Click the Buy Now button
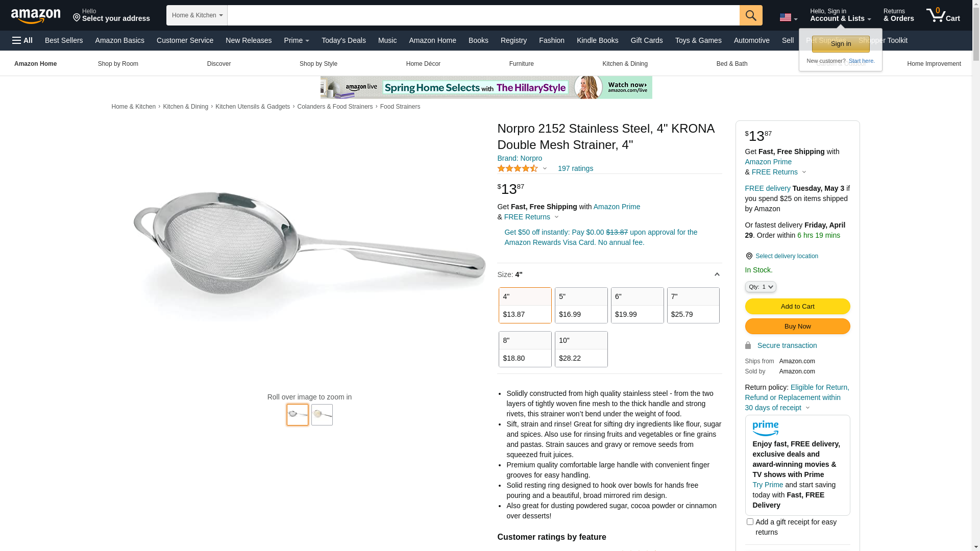The height and width of the screenshot is (551, 980). coord(797,326)
